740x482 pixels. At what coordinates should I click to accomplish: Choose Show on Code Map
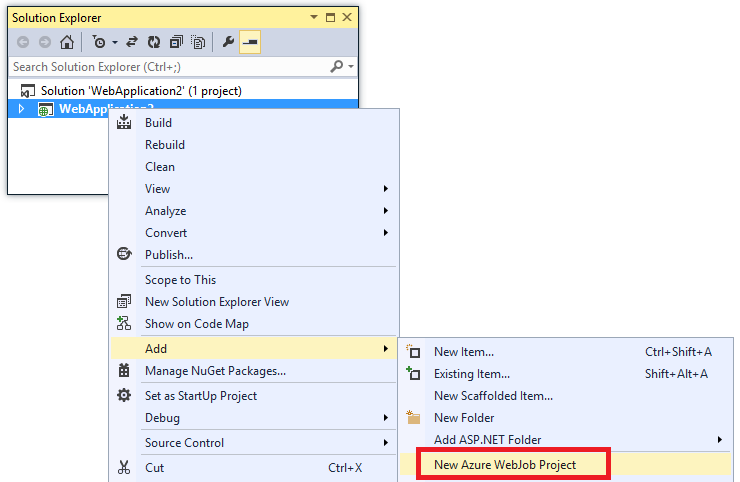click(x=254, y=324)
